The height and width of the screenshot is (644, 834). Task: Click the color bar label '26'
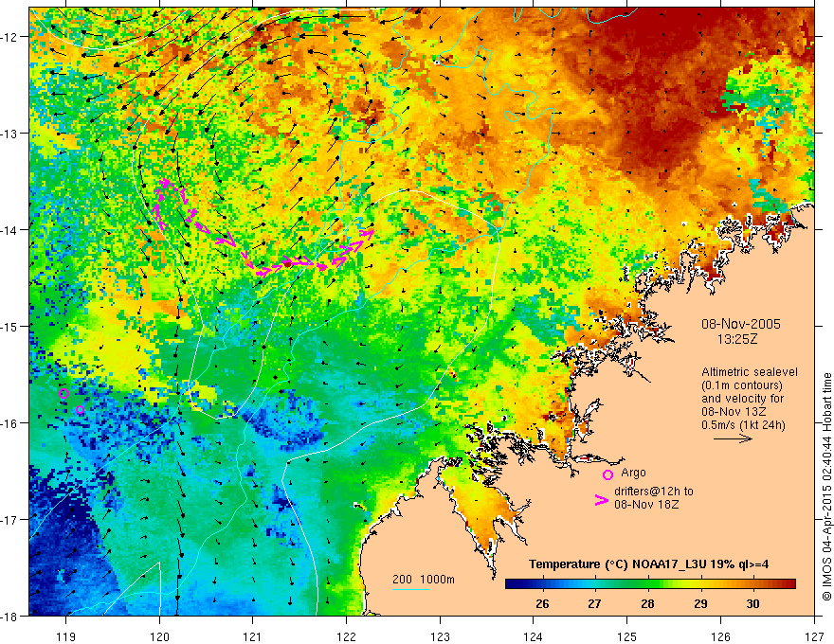(x=542, y=603)
